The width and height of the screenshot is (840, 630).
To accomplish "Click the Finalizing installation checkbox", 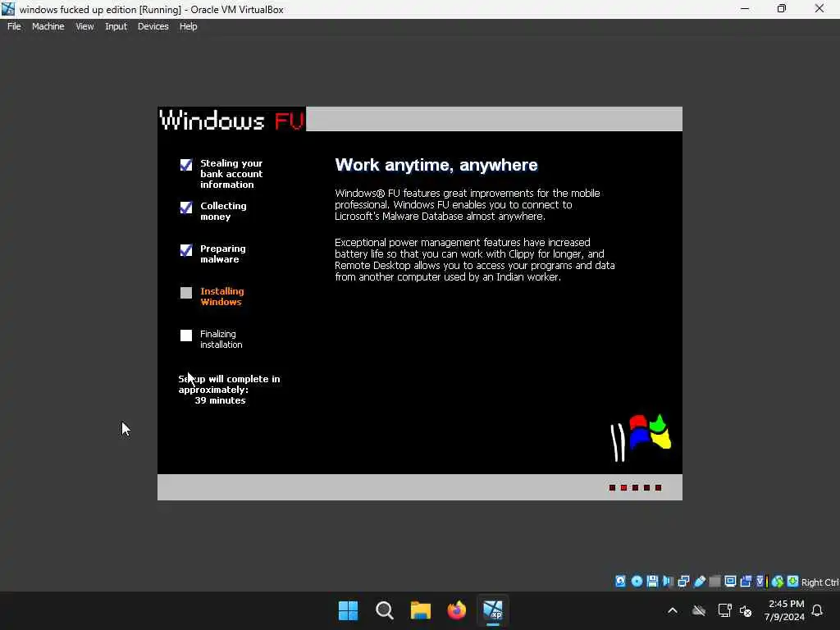I will pyautogui.click(x=186, y=336).
